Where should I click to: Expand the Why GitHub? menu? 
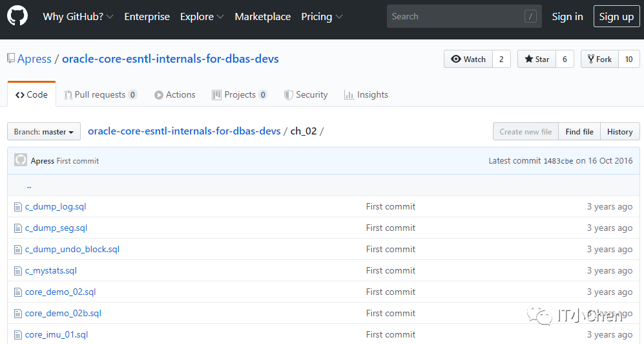78,17
